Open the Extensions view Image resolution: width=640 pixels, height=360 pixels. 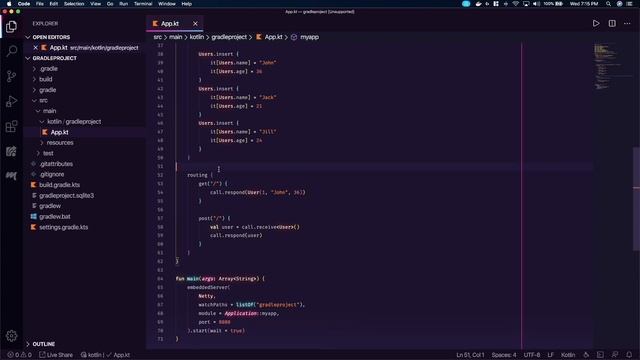pos(11,126)
